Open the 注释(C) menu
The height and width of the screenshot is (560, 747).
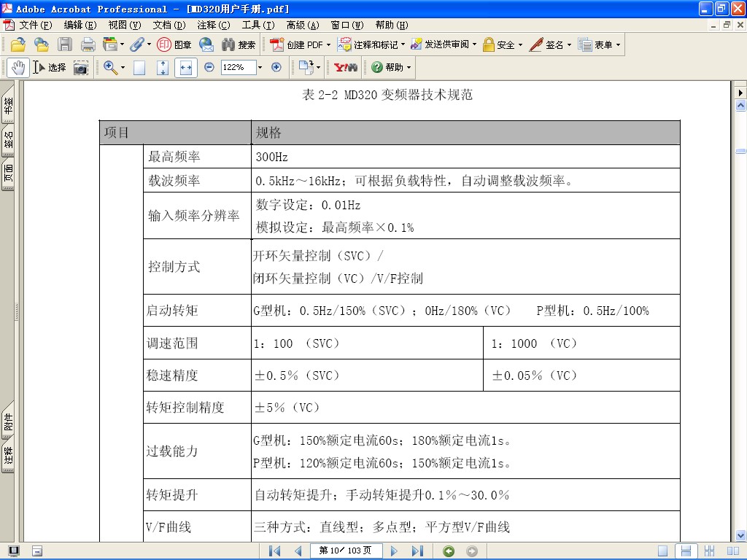click(x=214, y=25)
